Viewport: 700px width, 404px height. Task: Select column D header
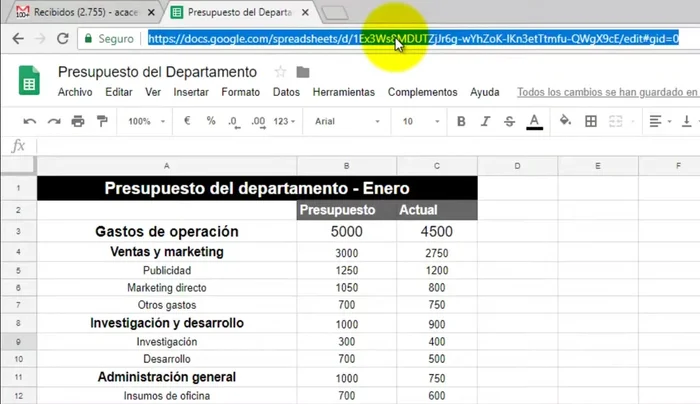(517, 166)
